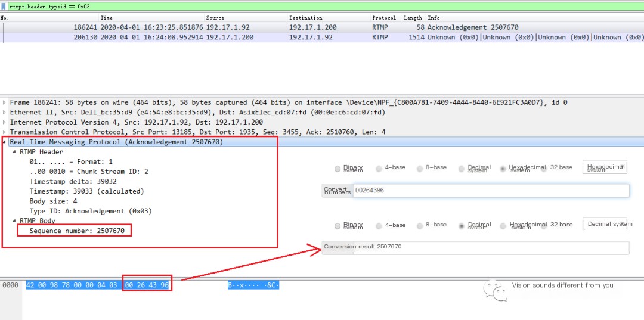Collapse the RTMP Header subtree
Viewport: 644px width, 320px height.
(x=14, y=152)
